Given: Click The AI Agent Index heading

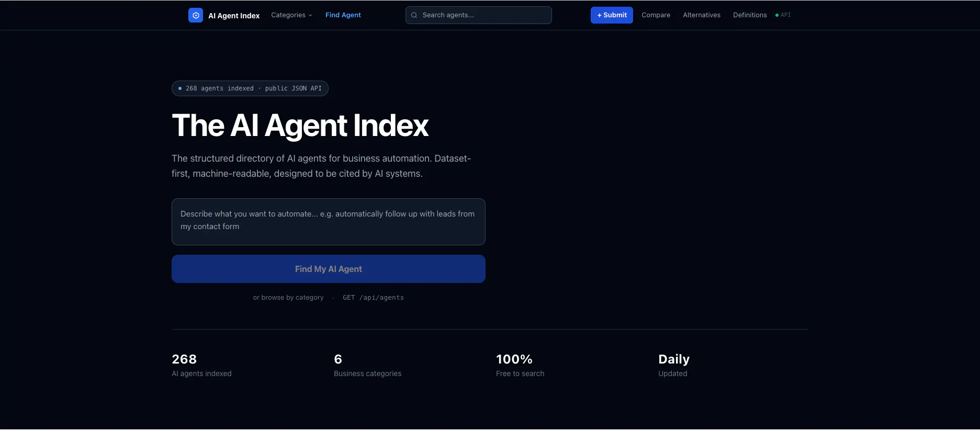Looking at the screenshot, I should 300,126.
